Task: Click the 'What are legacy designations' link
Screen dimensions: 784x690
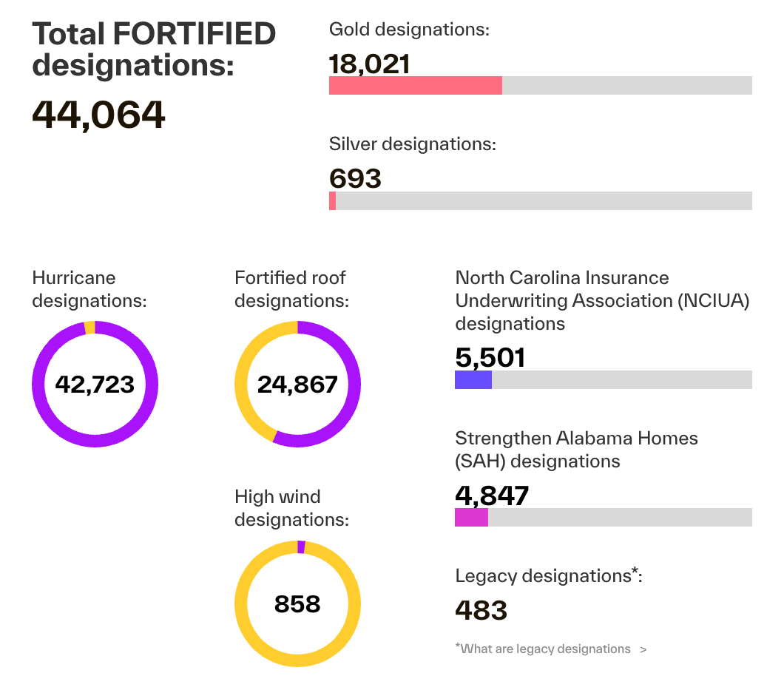Action: (x=542, y=649)
